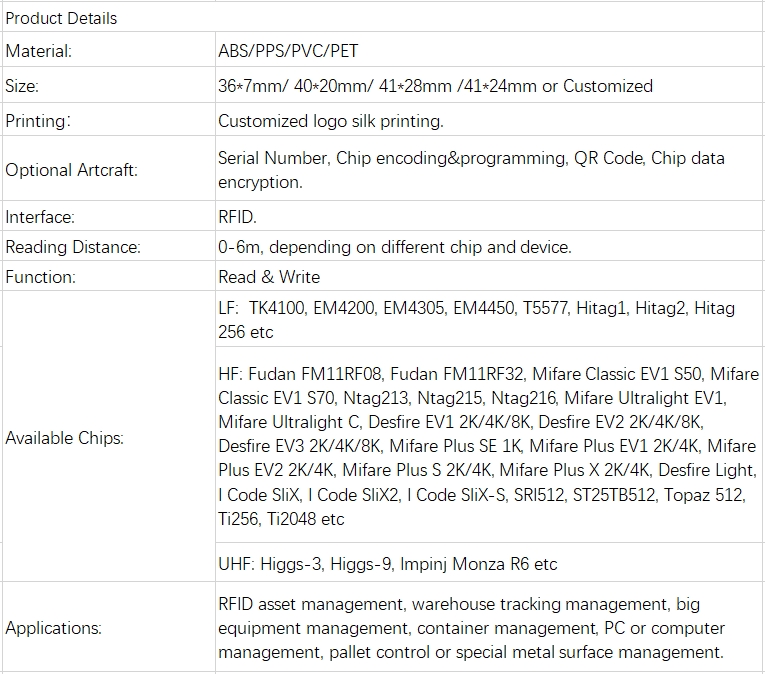The width and height of the screenshot is (765, 674).
Task: Select the 0-6m reading distance cell
Action: point(490,246)
